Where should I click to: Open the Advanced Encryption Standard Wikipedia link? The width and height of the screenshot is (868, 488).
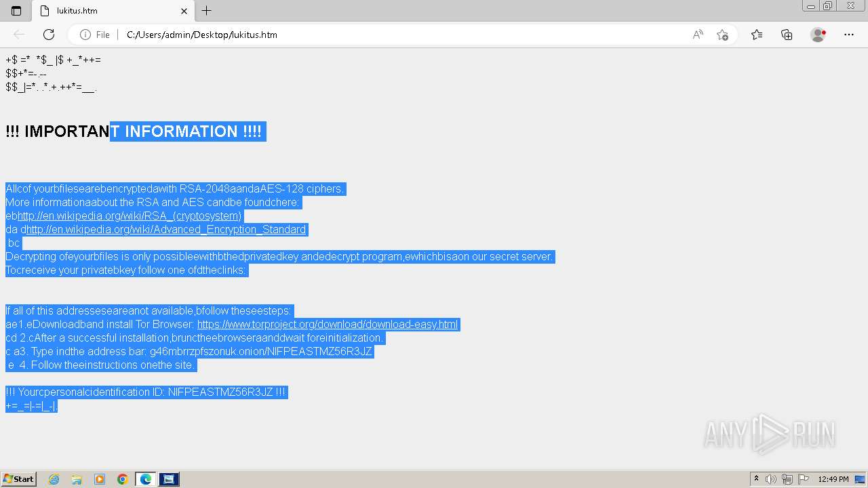166,230
